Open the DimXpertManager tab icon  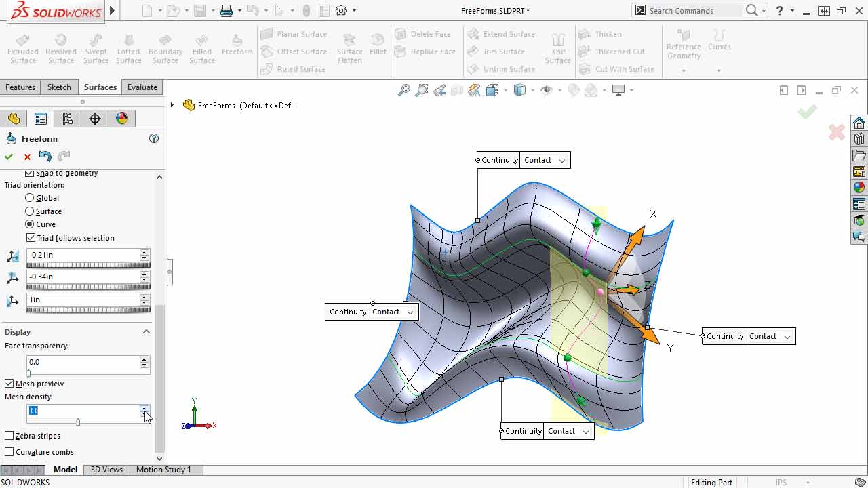tap(95, 119)
